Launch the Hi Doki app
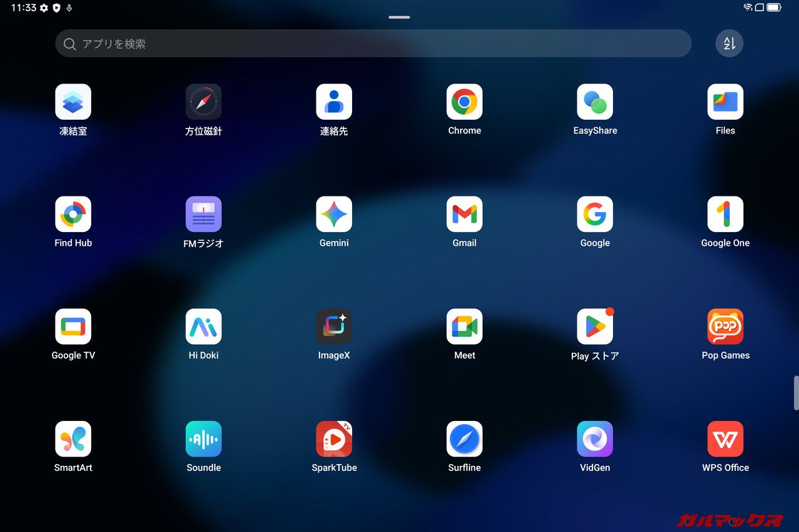 [203, 327]
